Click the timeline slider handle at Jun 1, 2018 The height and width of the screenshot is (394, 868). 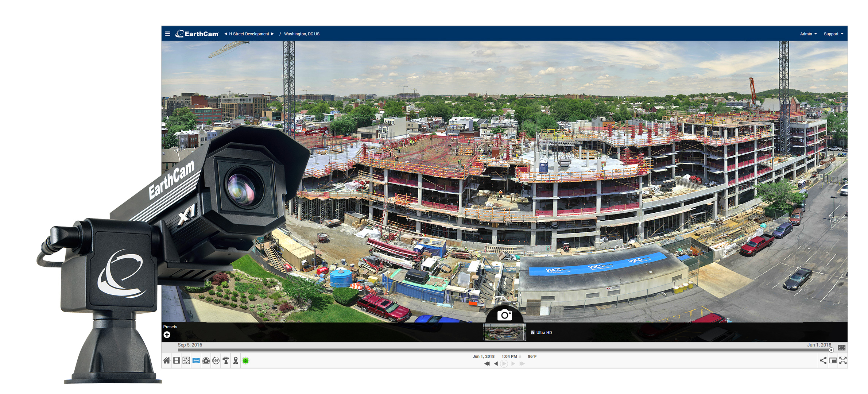click(x=831, y=350)
